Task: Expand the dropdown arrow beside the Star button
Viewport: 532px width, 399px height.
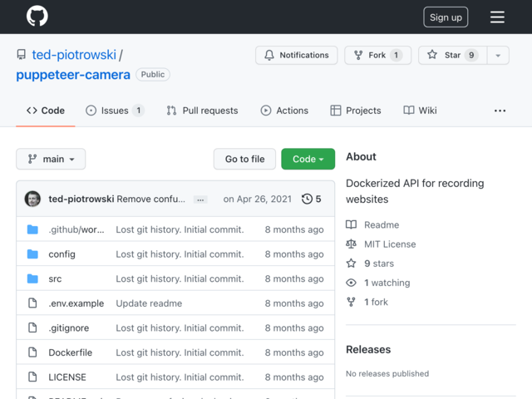Action: click(x=498, y=56)
